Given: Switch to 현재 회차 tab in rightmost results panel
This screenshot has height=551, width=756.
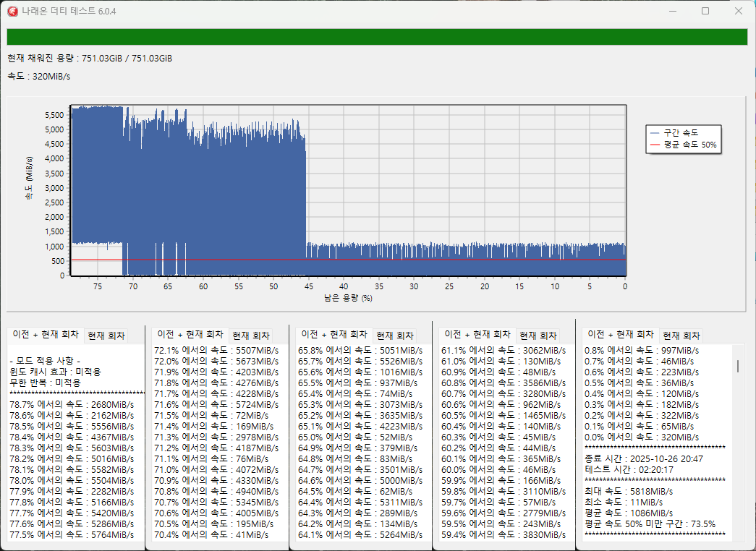Looking at the screenshot, I should click(681, 336).
